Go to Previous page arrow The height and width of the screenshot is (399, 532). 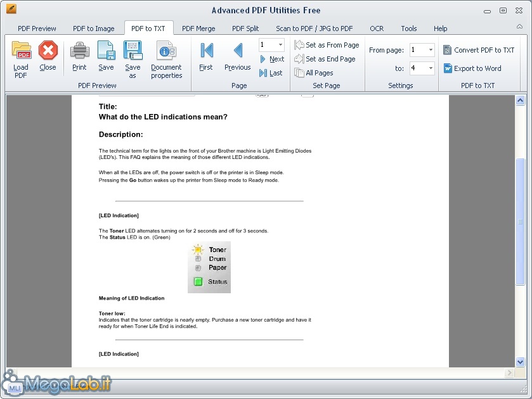[238, 50]
